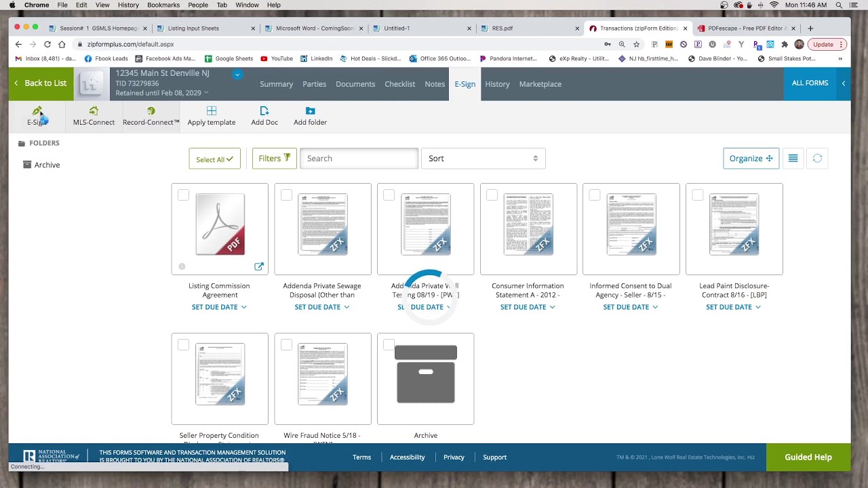The image size is (868, 488).
Task: Set due date for Informed Consent to Dual Agency
Action: coord(631,307)
